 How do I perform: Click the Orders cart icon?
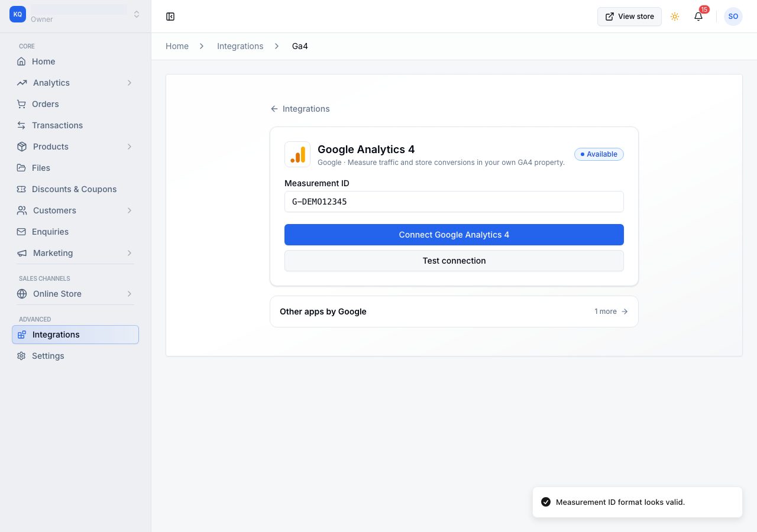coord(21,104)
